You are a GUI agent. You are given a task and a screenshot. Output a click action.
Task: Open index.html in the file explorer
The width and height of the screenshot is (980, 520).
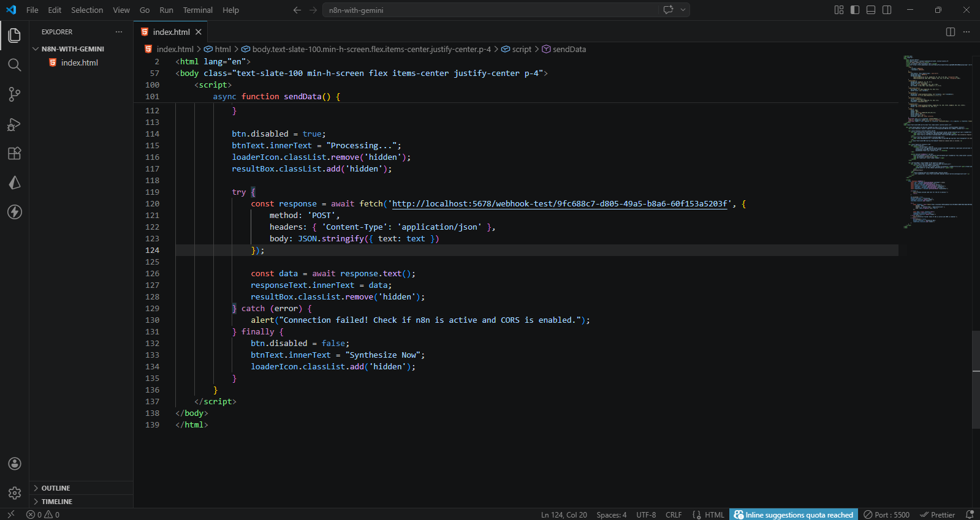coord(80,62)
